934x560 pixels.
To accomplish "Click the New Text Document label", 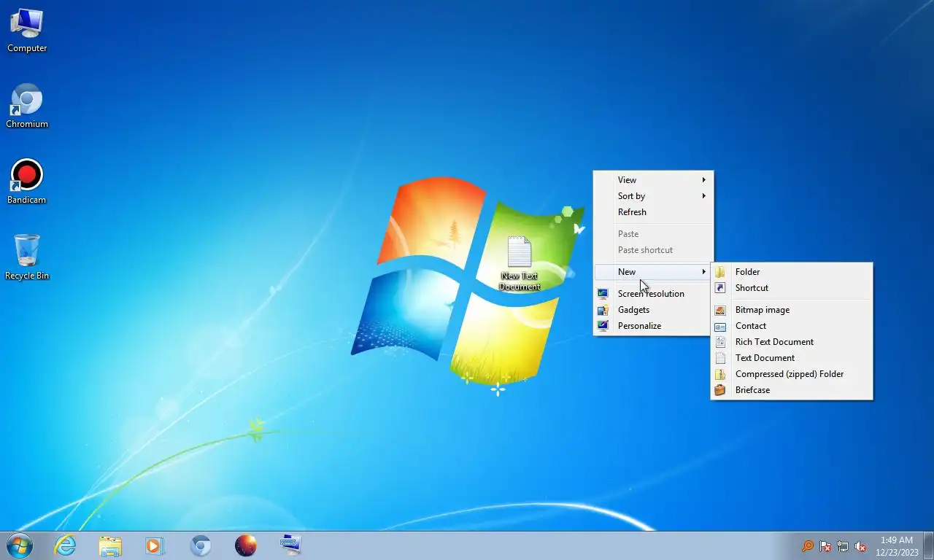I will 520,281.
